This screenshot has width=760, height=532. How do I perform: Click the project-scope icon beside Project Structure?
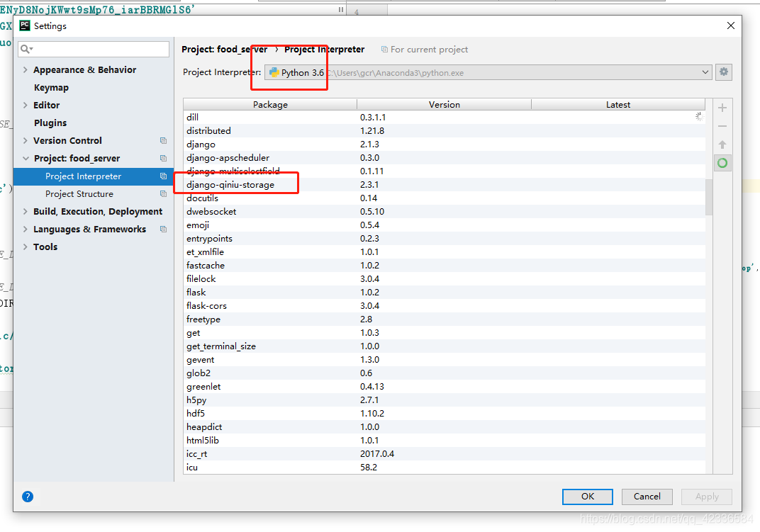(x=163, y=194)
